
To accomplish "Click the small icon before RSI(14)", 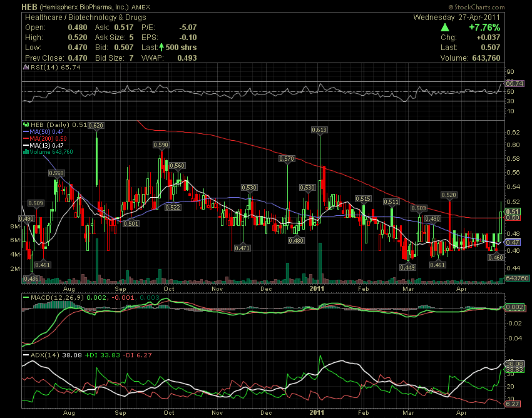I will point(26,67).
